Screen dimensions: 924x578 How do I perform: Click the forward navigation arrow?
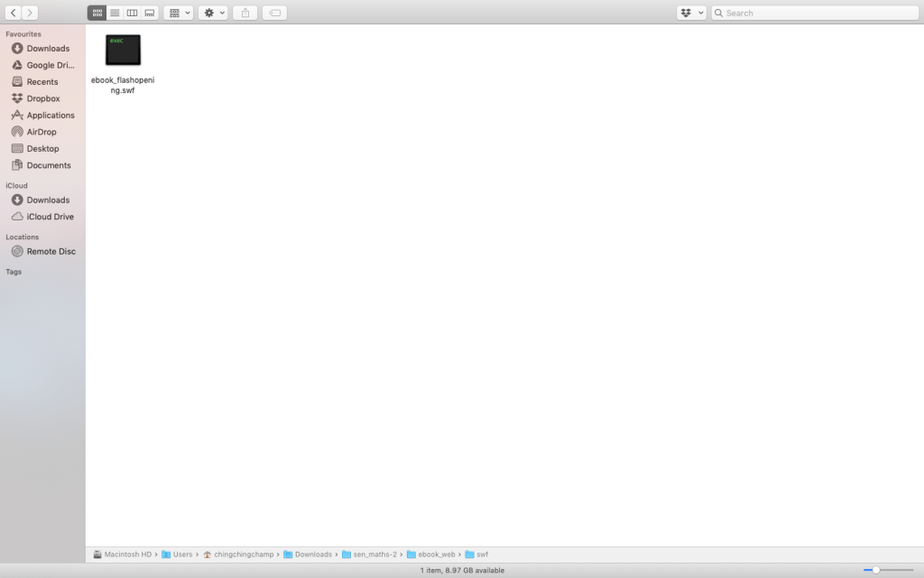click(x=30, y=13)
